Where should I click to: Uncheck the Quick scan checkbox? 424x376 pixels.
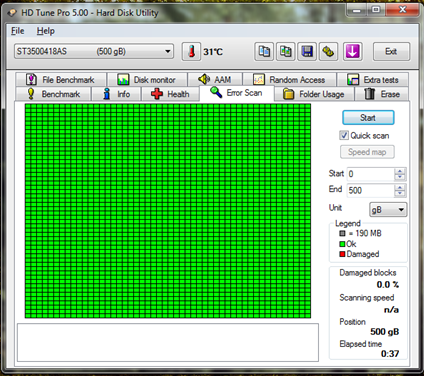point(344,135)
